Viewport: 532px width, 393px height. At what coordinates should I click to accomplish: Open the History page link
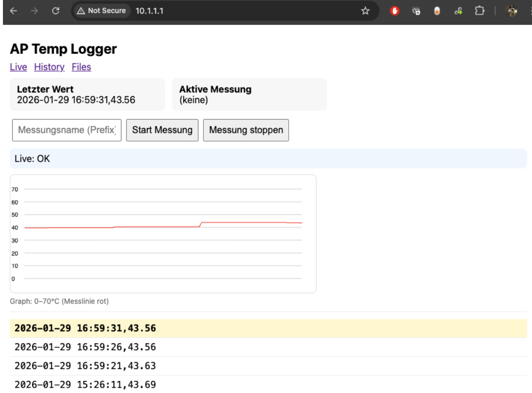[49, 67]
